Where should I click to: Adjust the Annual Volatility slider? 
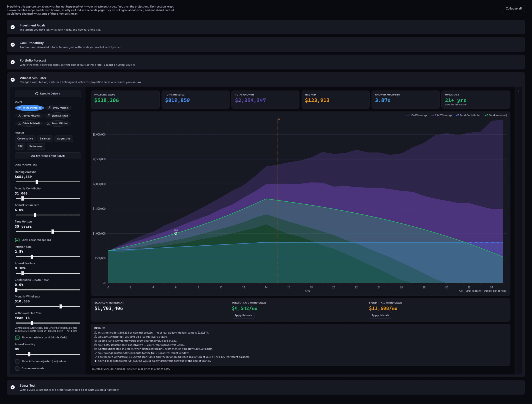click(x=48, y=354)
